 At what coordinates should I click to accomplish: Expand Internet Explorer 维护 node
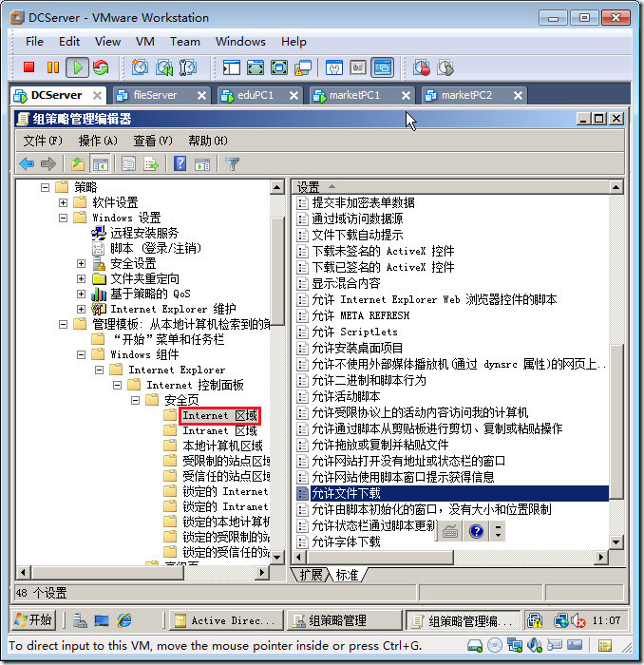click(82, 309)
